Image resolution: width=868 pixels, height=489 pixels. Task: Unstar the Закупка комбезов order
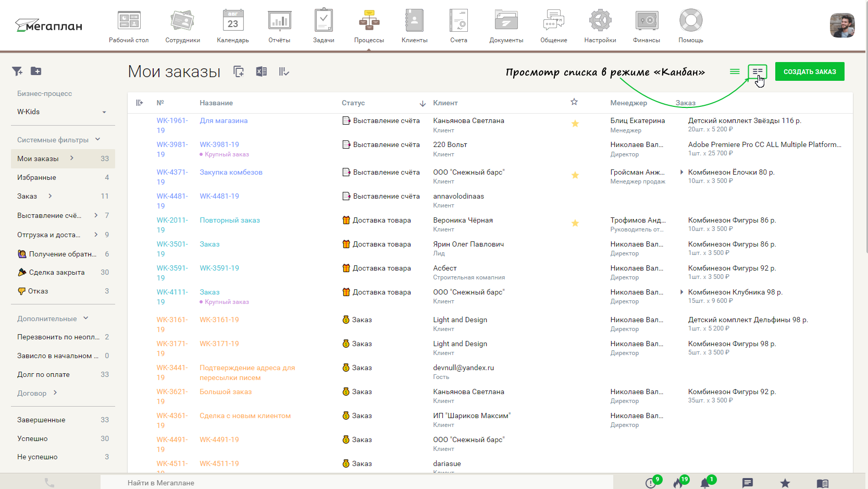pyautogui.click(x=575, y=175)
